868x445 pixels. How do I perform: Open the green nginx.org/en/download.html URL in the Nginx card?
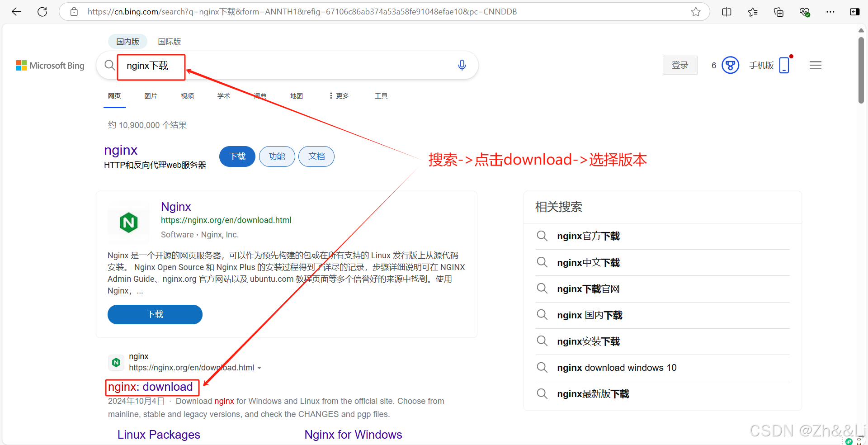pos(226,220)
